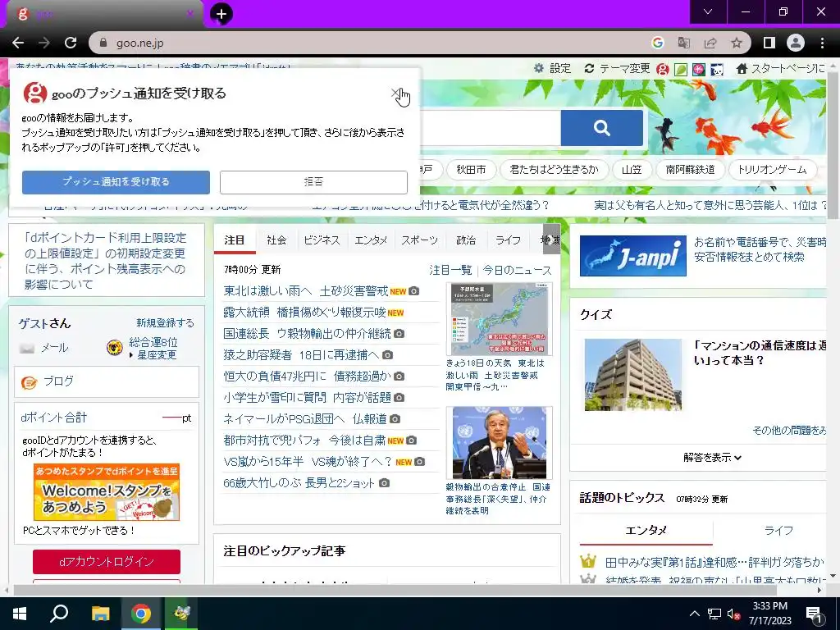
Task: Select the 政治 news tab
Action: pyautogui.click(x=466, y=240)
